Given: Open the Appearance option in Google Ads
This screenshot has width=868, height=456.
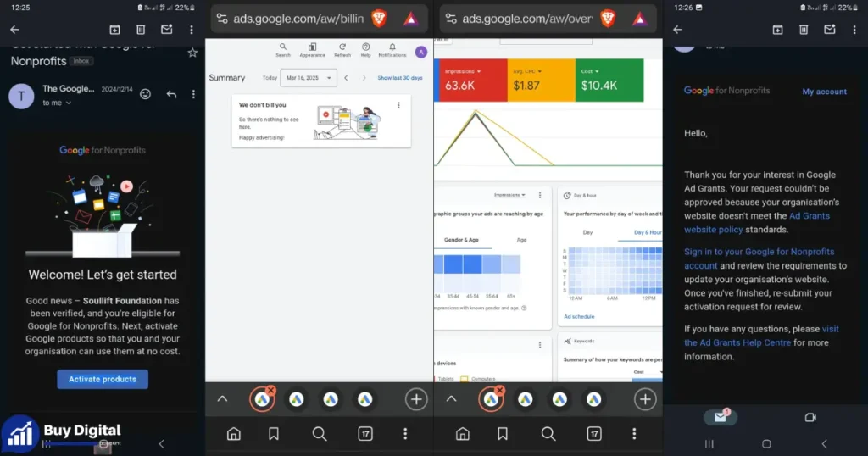Looking at the screenshot, I should click(x=312, y=50).
